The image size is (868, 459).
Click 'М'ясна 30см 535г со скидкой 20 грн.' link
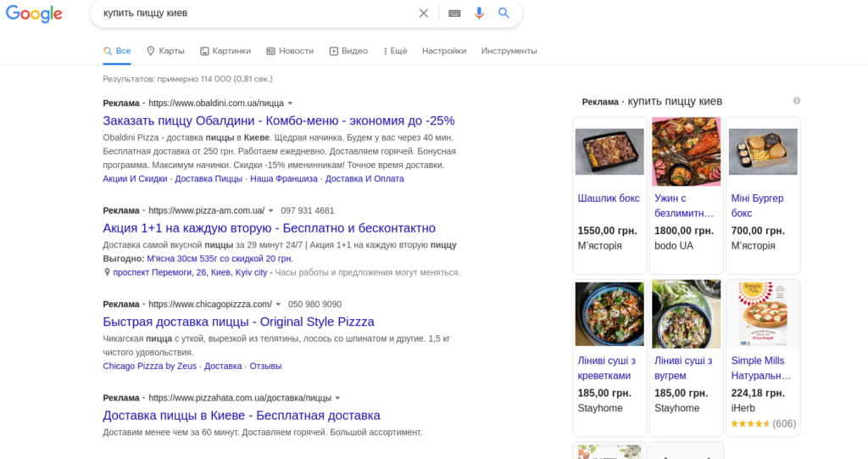point(220,258)
